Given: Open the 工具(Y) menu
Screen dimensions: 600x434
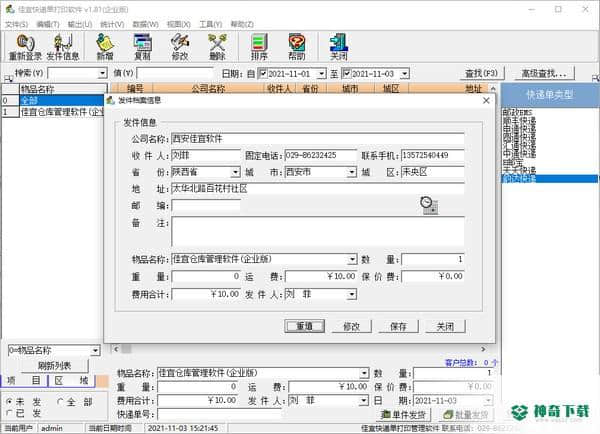Looking at the screenshot, I should pyautogui.click(x=210, y=24).
